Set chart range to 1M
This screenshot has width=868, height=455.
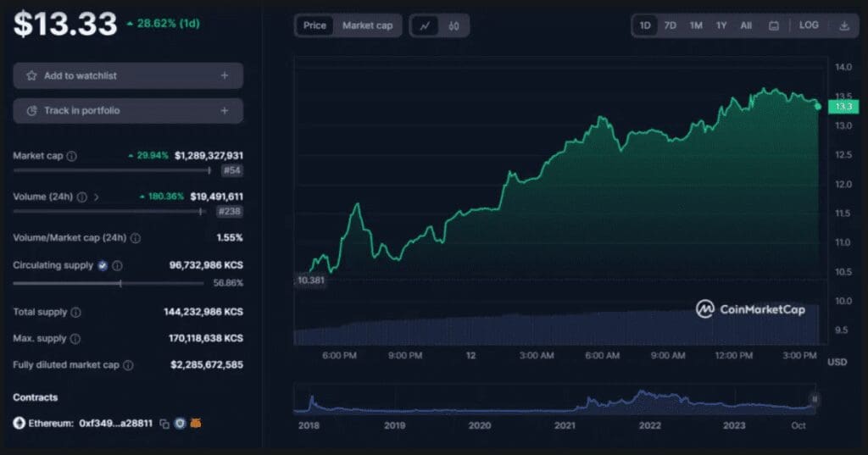coord(696,25)
